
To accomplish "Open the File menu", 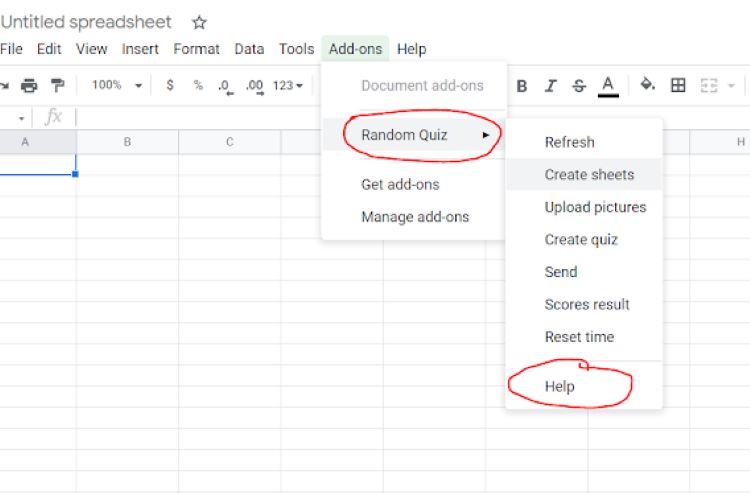I will click(11, 49).
